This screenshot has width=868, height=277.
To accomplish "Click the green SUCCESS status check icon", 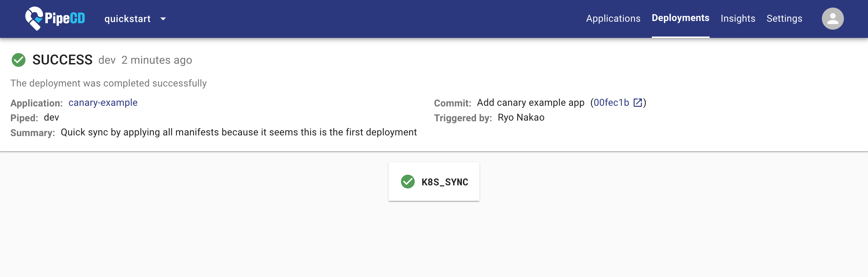I will 19,60.
